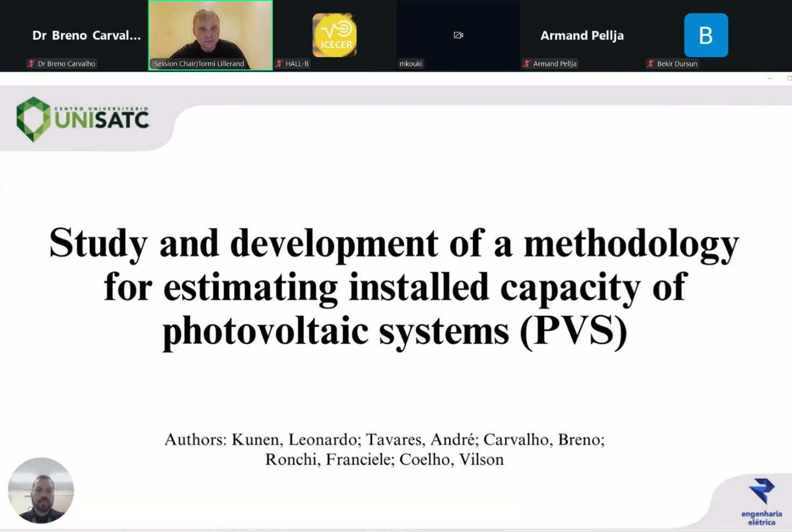
Task: Select the blue B avatar
Action: tap(705, 36)
